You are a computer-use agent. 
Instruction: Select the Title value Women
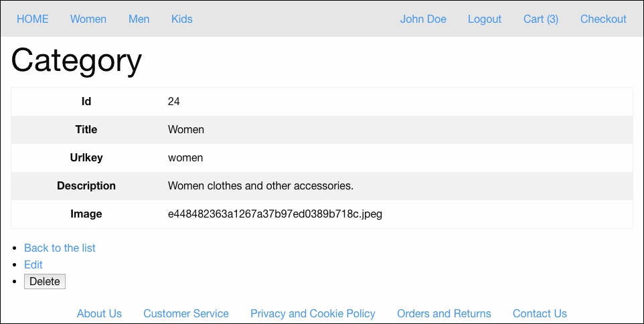pyautogui.click(x=186, y=130)
